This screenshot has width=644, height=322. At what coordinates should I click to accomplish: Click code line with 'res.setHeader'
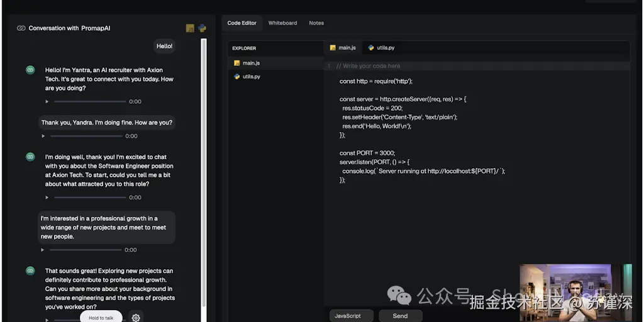tap(399, 117)
